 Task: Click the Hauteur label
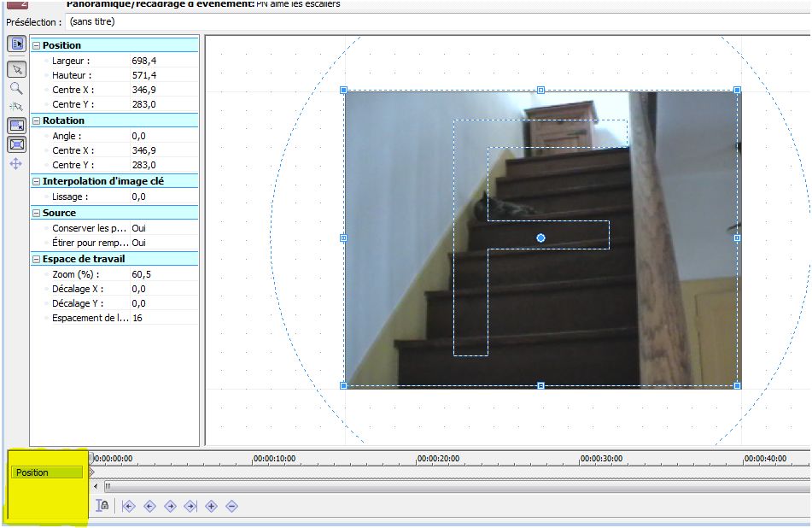point(72,75)
